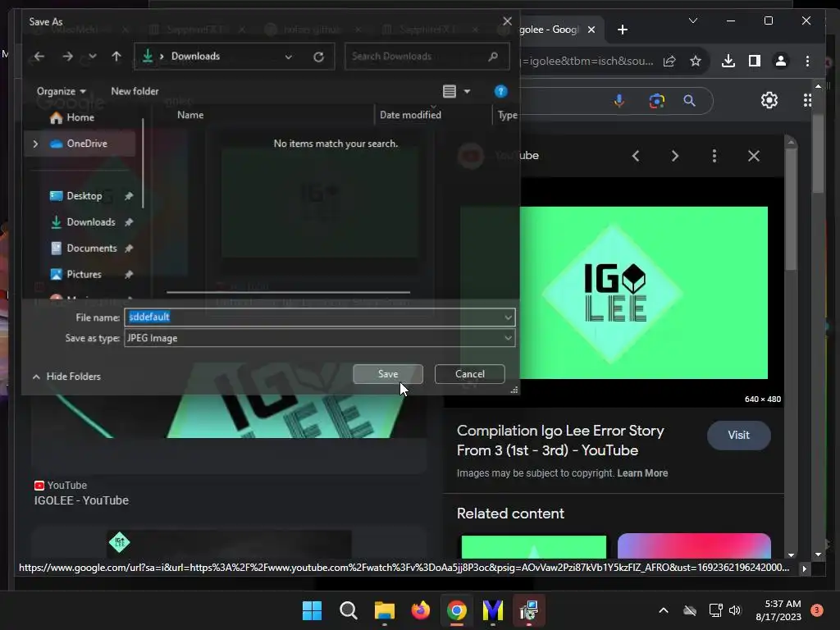Bookmark this page with the star
Screen dimensions: 840x630
(x=696, y=61)
